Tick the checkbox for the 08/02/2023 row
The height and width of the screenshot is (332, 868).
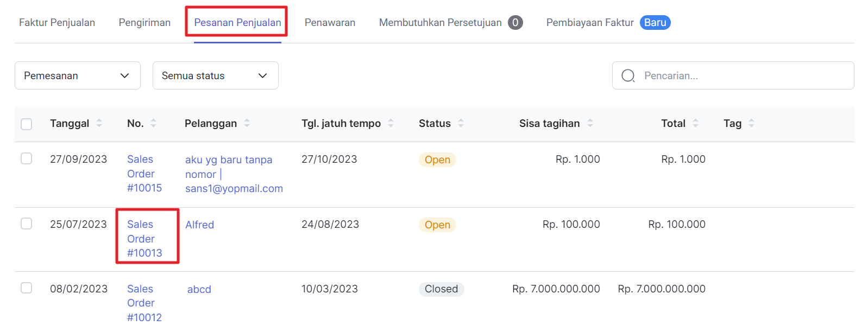click(x=27, y=288)
